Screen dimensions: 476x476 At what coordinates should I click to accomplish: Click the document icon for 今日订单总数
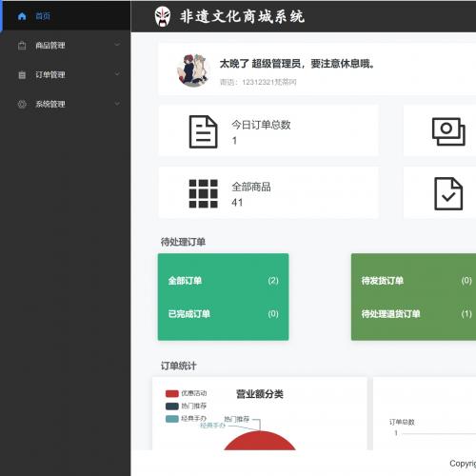203,131
